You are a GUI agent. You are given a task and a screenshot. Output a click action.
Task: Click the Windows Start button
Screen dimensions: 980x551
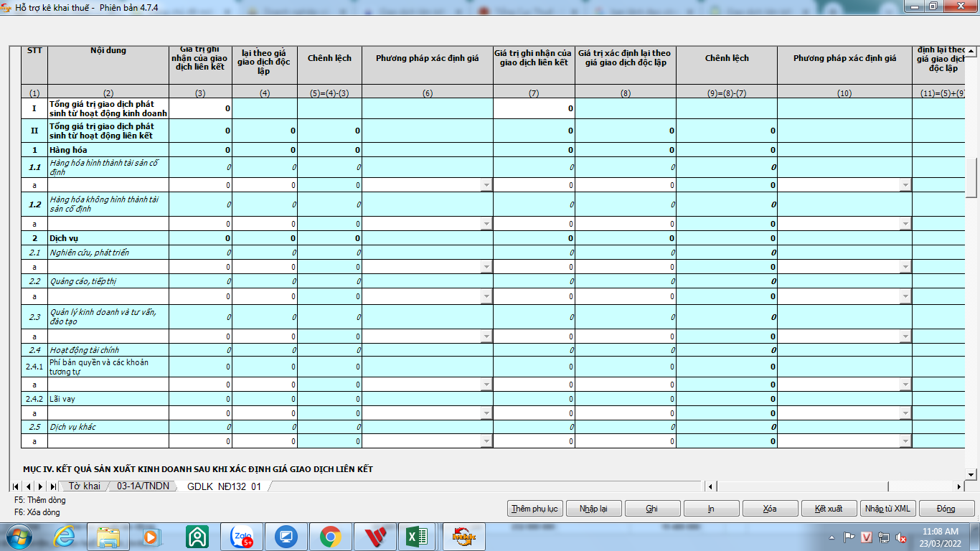click(19, 537)
